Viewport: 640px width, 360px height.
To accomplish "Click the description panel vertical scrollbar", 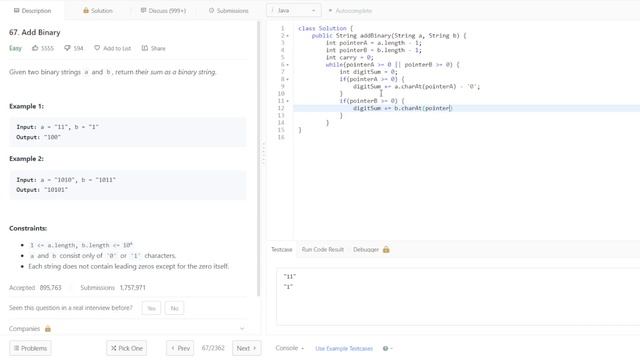I will (258, 158).
